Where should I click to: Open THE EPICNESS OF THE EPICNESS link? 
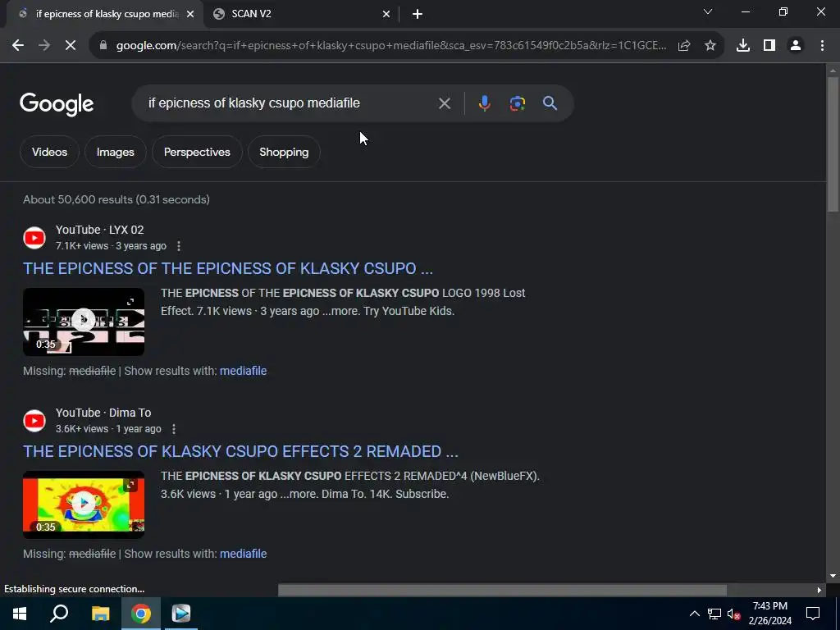[228, 268]
